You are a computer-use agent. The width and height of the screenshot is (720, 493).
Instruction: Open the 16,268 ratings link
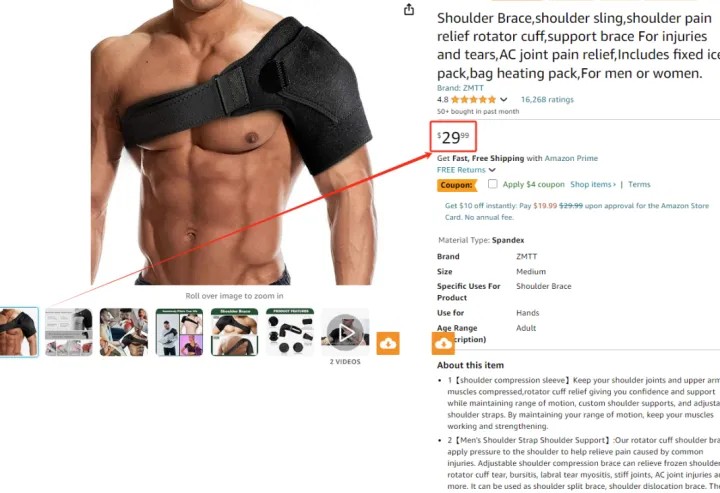click(x=547, y=100)
